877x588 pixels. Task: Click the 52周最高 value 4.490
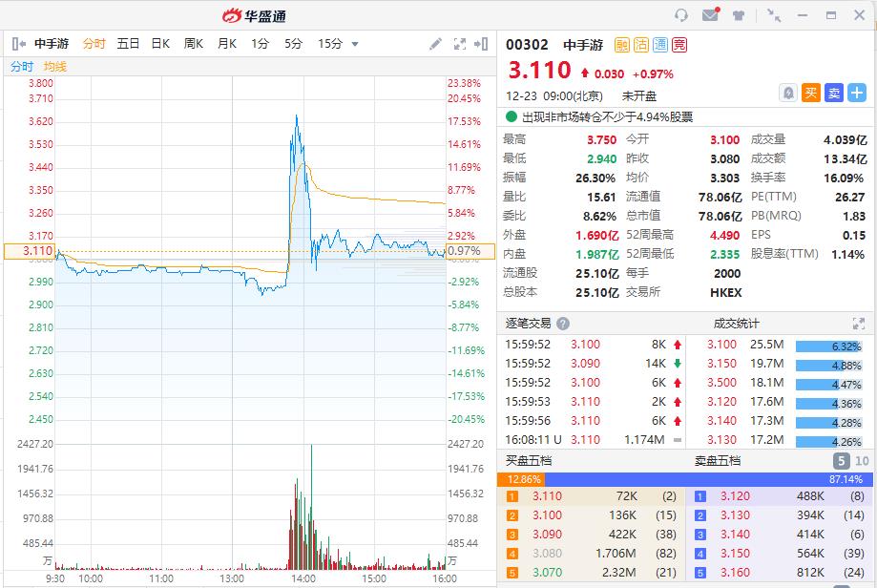[725, 236]
